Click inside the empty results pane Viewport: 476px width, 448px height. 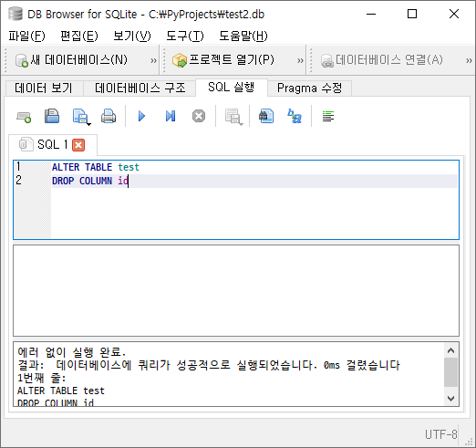236,290
